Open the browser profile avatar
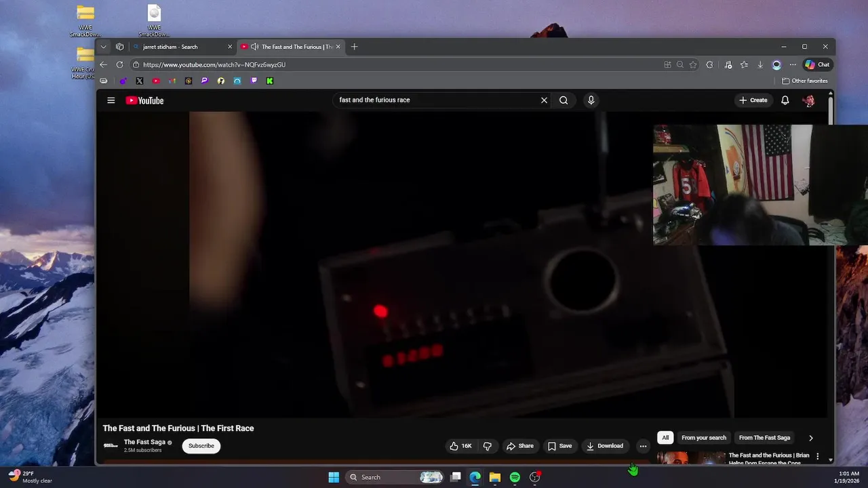 (776, 64)
